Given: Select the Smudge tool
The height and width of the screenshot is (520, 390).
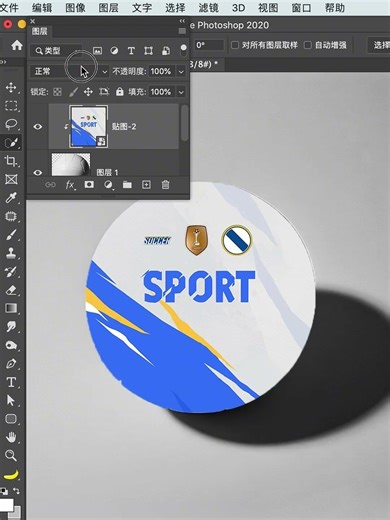Looking at the screenshot, I should tap(11, 327).
